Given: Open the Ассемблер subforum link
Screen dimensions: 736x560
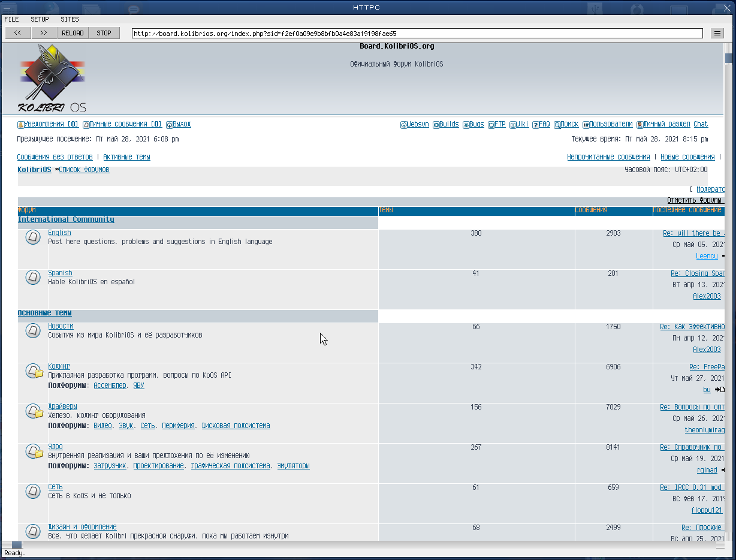Looking at the screenshot, I should [110, 386].
